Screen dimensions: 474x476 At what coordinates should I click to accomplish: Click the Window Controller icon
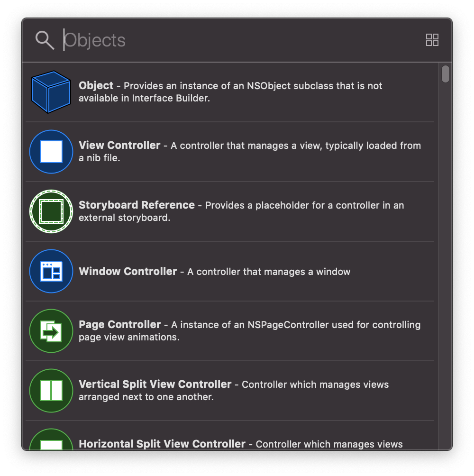click(x=51, y=271)
